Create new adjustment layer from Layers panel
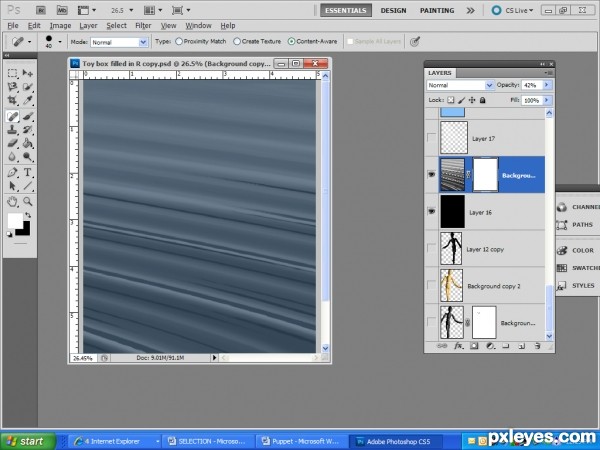Screen dimensions: 600x450 tap(490, 346)
